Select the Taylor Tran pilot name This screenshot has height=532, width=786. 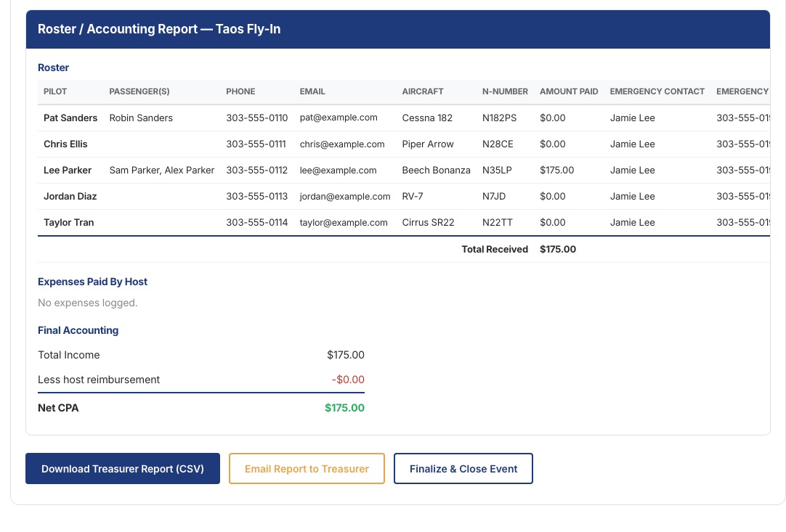[69, 222]
